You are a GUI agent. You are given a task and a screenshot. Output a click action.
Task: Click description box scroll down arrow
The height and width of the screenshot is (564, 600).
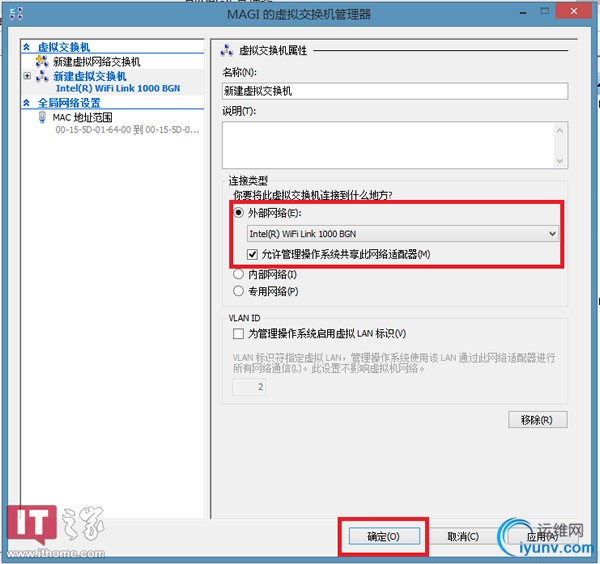(x=560, y=160)
